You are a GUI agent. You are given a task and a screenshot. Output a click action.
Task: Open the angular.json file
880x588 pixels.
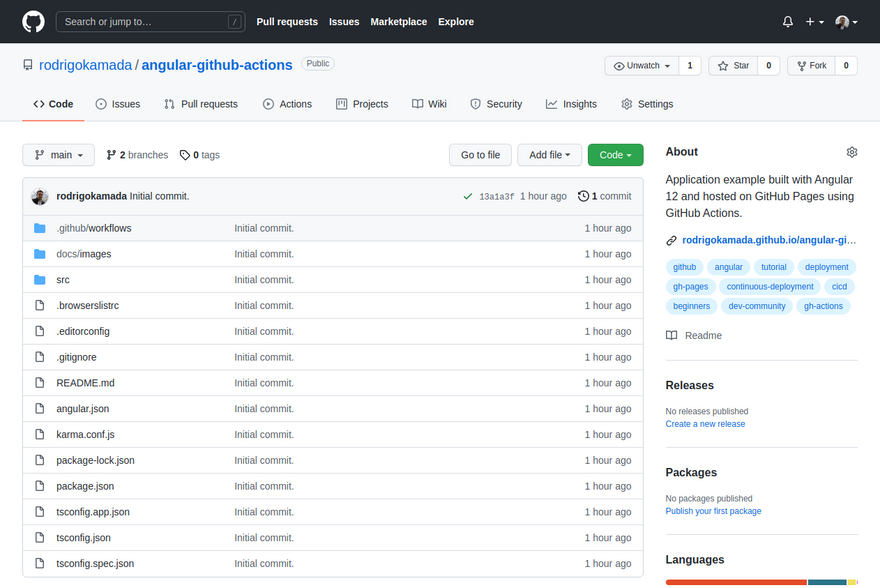point(82,409)
